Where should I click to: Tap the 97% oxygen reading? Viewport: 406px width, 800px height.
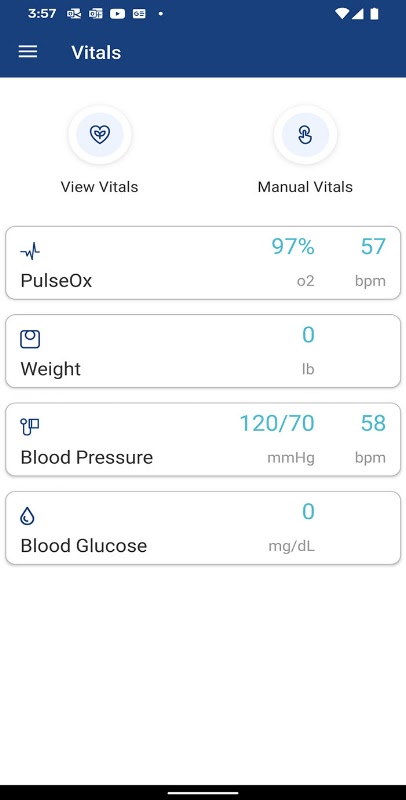click(x=293, y=247)
